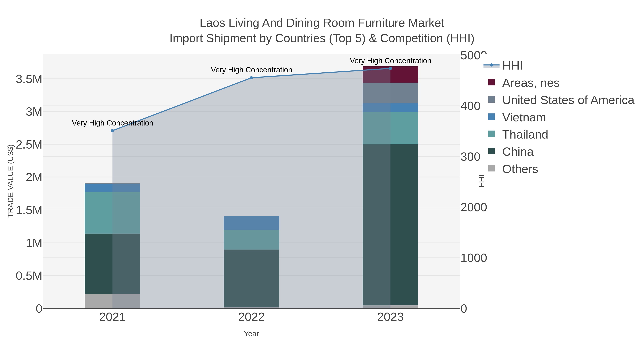Click the China segment of 2022 bar
The width and height of the screenshot is (644, 362).
point(252,278)
